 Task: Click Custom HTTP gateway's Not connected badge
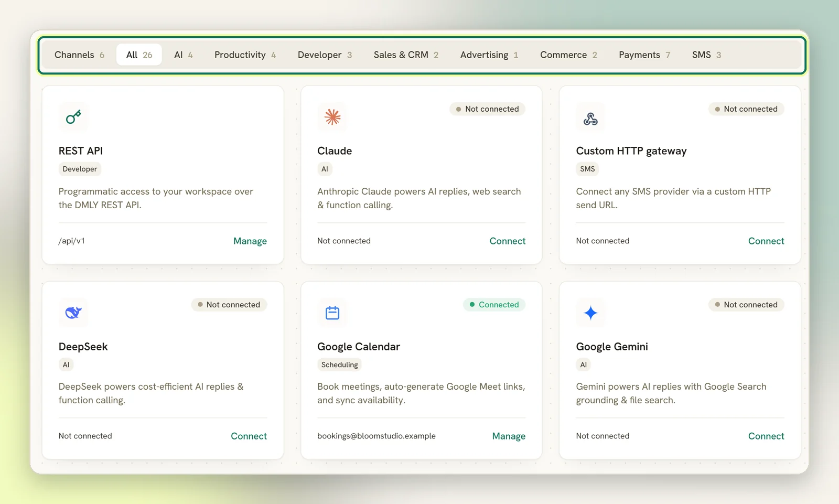(746, 109)
